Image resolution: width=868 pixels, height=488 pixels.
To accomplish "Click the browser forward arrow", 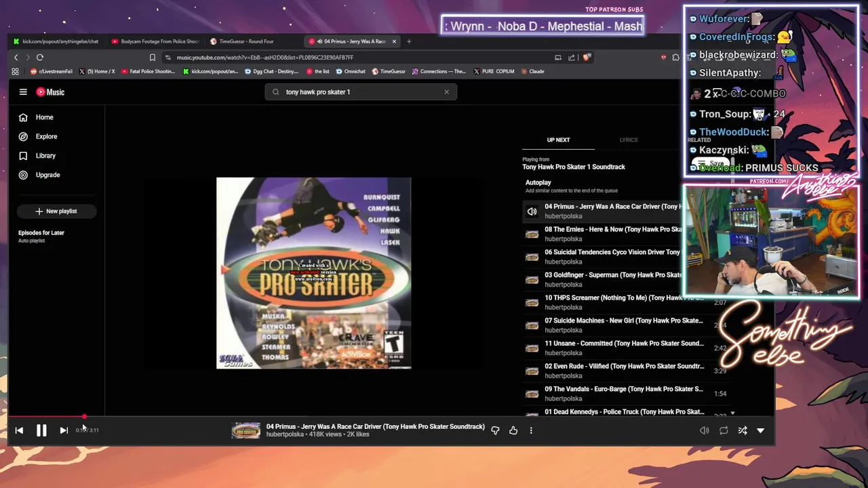I will click(28, 58).
